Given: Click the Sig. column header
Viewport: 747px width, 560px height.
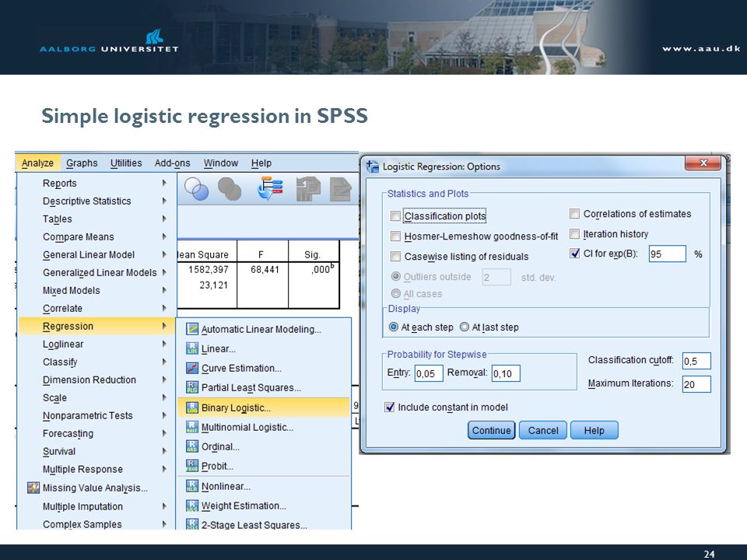Looking at the screenshot, I should [314, 254].
